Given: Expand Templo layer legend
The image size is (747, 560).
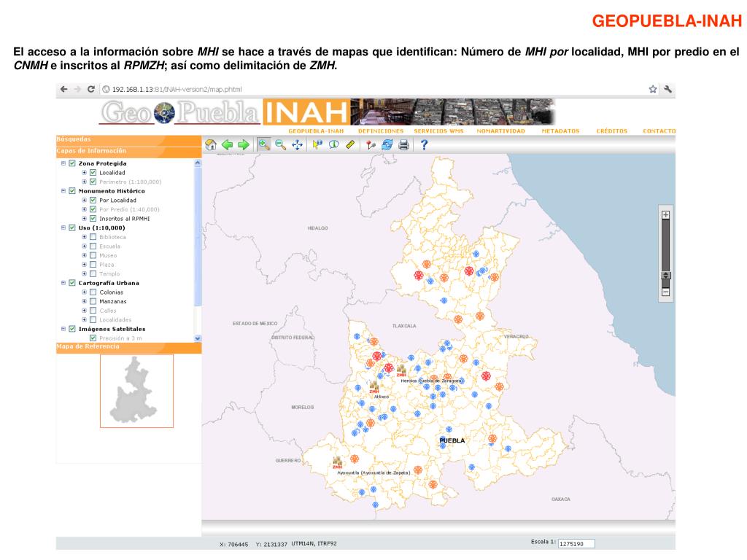Looking at the screenshot, I should 84,274.
